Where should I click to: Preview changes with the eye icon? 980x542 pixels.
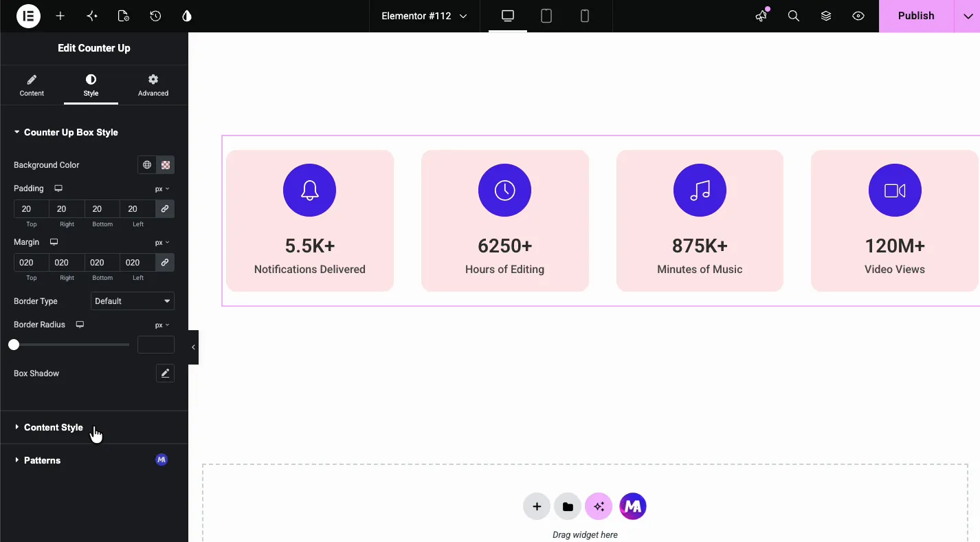858,16
